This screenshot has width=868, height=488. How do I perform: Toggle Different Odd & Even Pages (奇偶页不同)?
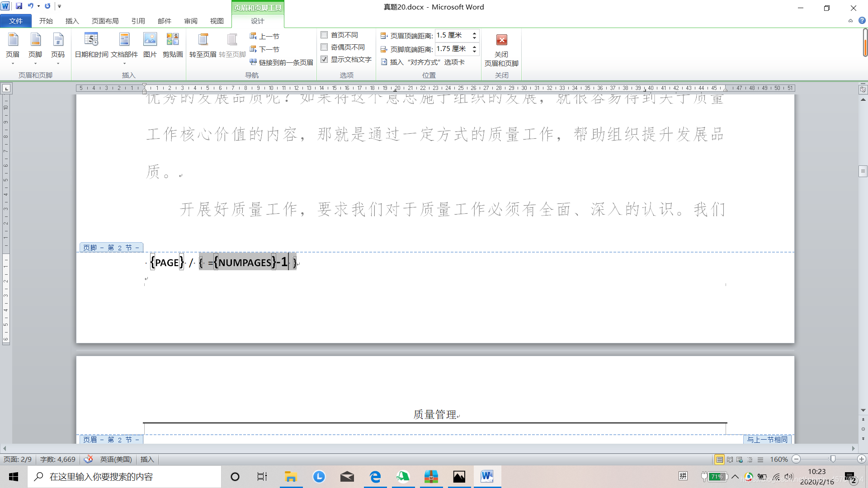point(324,47)
